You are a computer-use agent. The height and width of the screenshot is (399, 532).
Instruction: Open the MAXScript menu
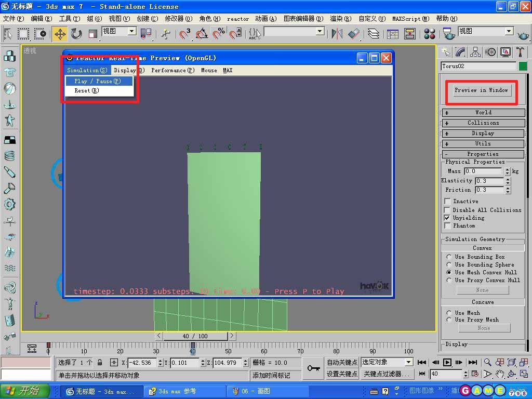410,19
